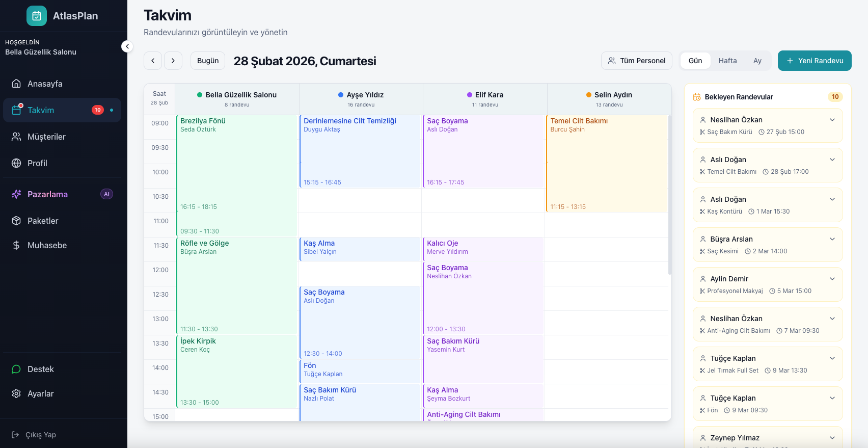Open the Pazarlama AI menu item
Screen dimensions: 868x448
pyautogui.click(x=47, y=194)
